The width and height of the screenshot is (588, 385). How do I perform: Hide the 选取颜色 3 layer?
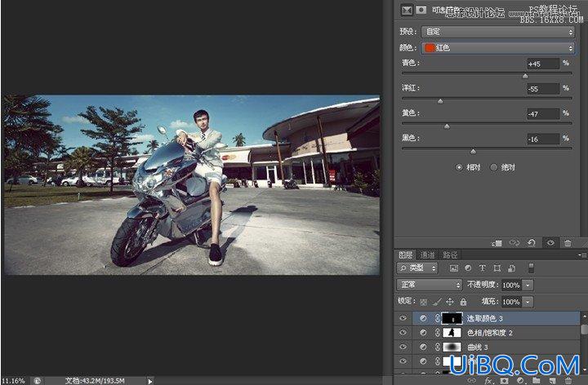coord(403,318)
